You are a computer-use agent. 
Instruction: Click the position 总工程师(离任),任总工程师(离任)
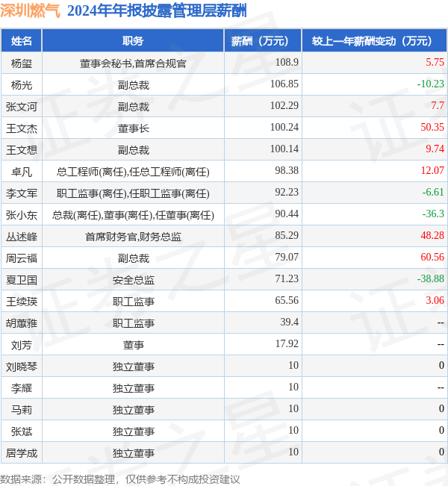pyautogui.click(x=133, y=172)
